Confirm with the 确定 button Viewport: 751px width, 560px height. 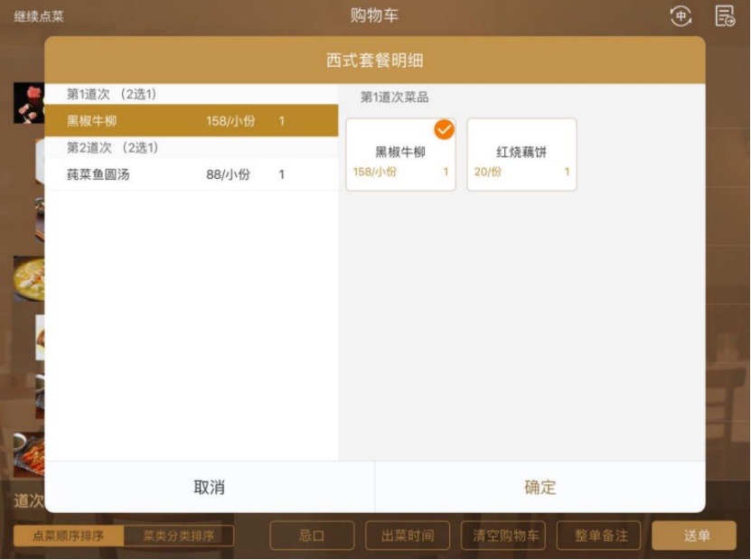[540, 487]
